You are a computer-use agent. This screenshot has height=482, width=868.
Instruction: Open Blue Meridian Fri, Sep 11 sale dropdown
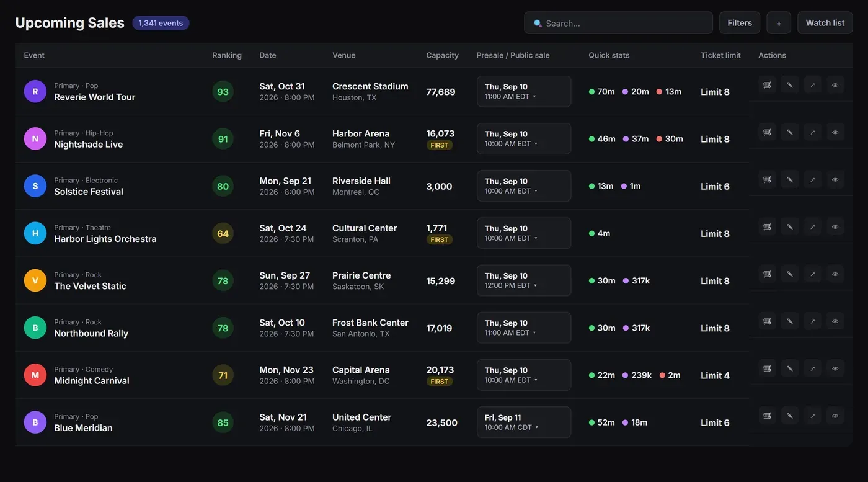click(524, 422)
